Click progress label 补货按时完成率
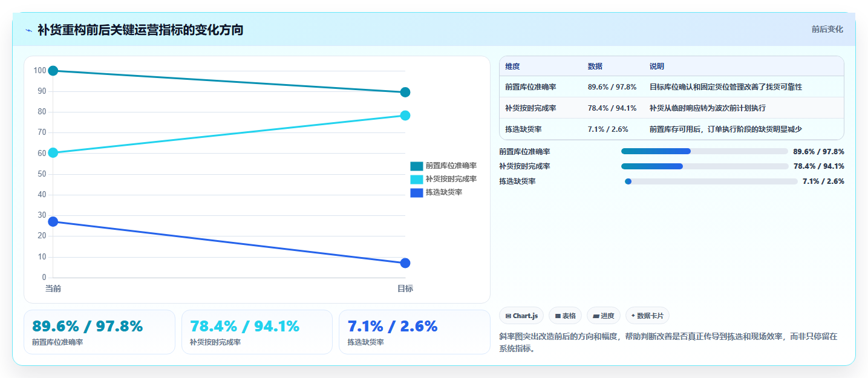This screenshot has width=868, height=378. coord(524,166)
